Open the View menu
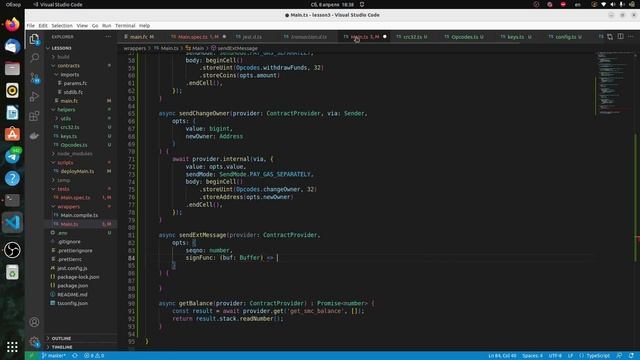This screenshot has height=360, width=640. [82, 25]
